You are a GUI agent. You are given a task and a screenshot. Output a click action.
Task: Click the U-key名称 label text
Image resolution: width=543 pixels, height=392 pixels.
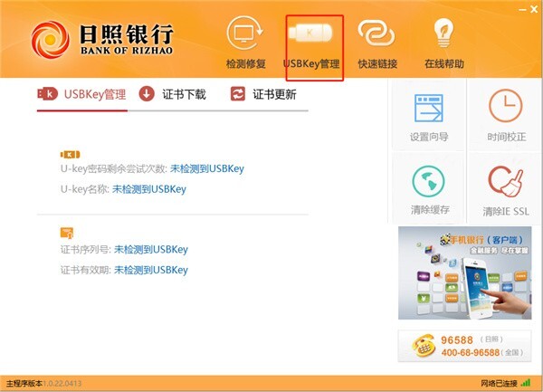point(84,189)
